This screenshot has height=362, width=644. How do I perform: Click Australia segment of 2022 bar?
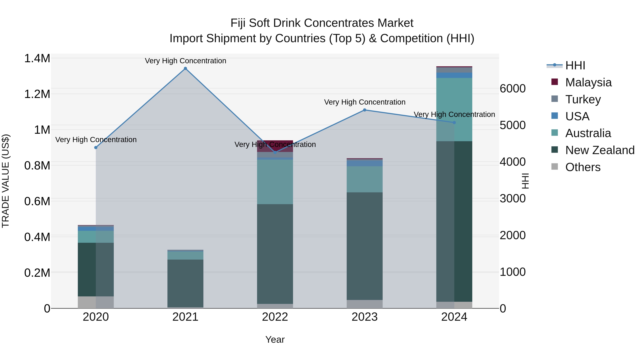click(x=275, y=182)
